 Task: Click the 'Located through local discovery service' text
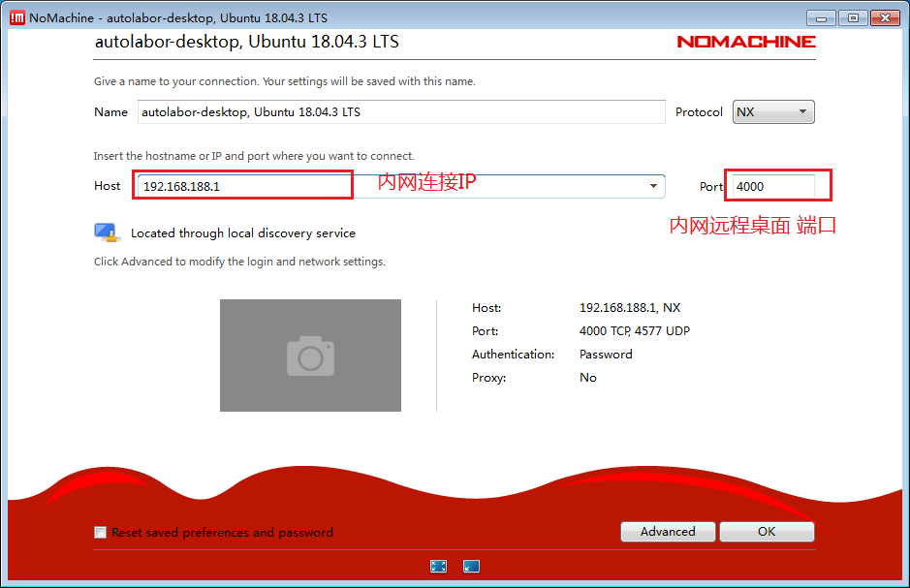click(x=242, y=233)
